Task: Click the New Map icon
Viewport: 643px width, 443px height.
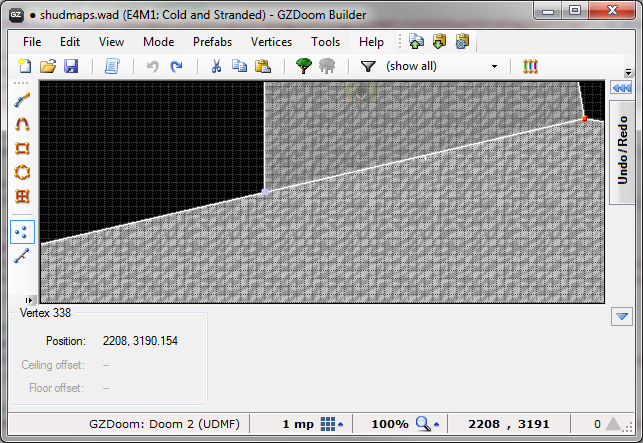Action: pyautogui.click(x=25, y=66)
